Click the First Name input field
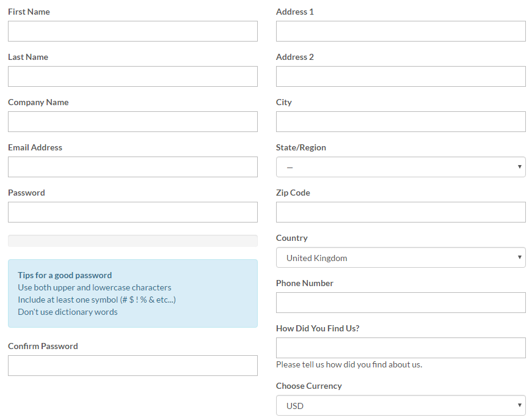532x420 pixels. click(x=133, y=31)
